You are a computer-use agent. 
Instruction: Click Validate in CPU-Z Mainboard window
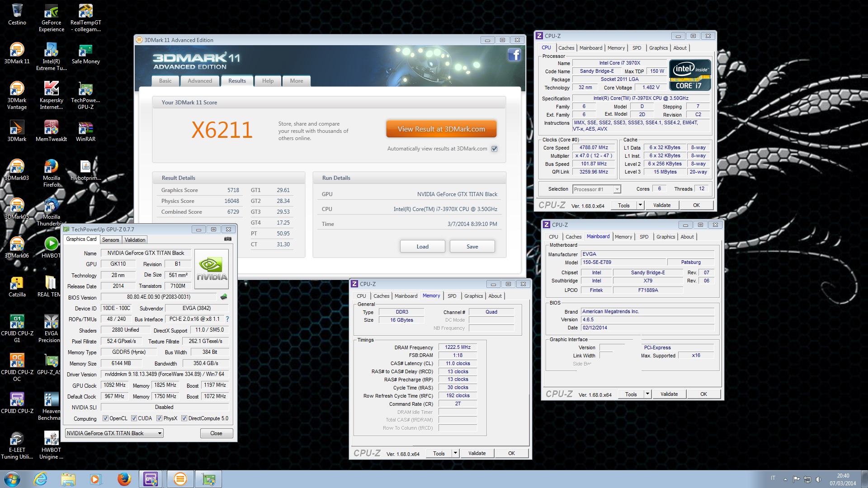tap(669, 394)
